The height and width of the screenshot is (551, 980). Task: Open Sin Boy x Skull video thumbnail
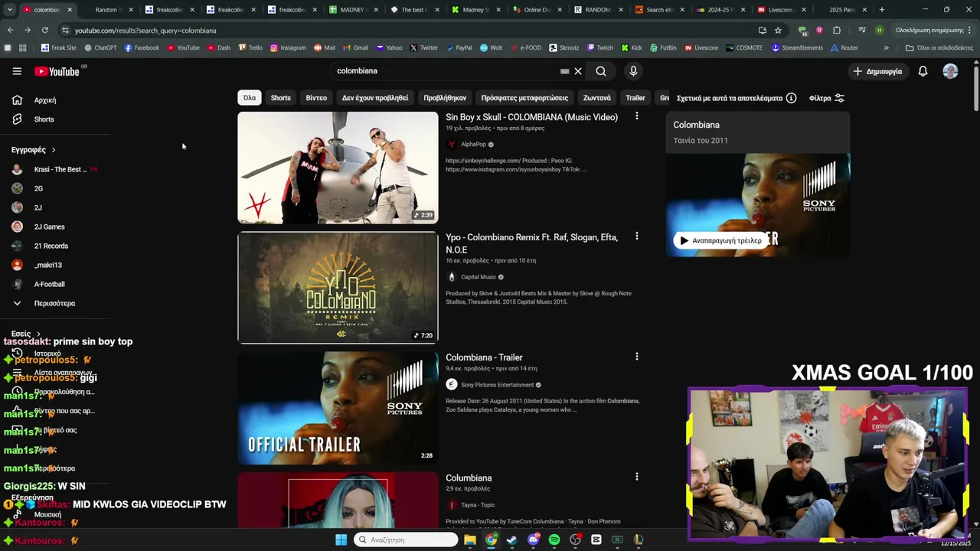tap(338, 168)
